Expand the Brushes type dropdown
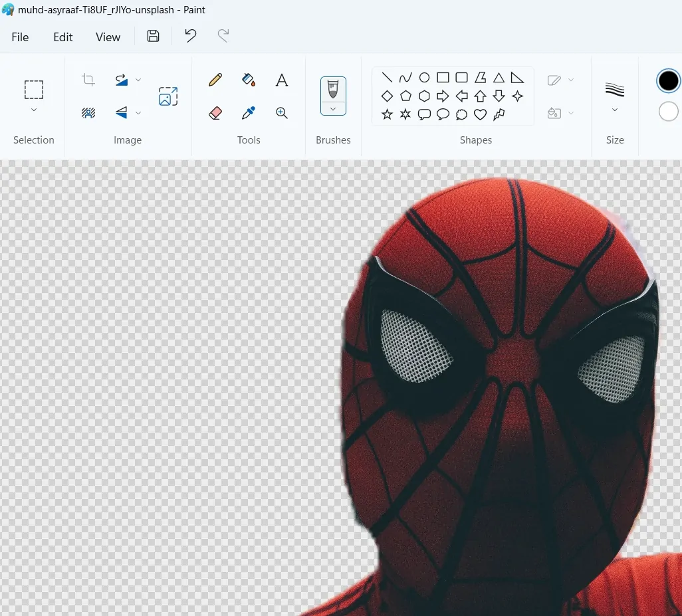 pos(333,109)
